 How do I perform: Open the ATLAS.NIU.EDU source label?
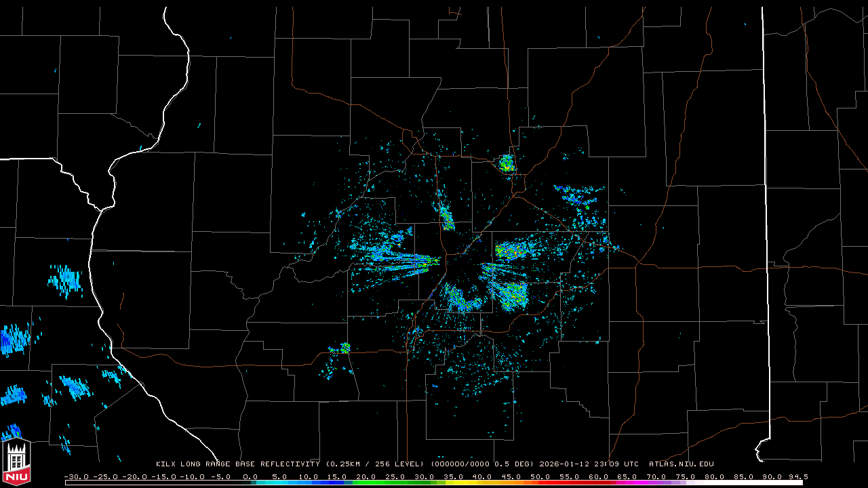(x=682, y=464)
